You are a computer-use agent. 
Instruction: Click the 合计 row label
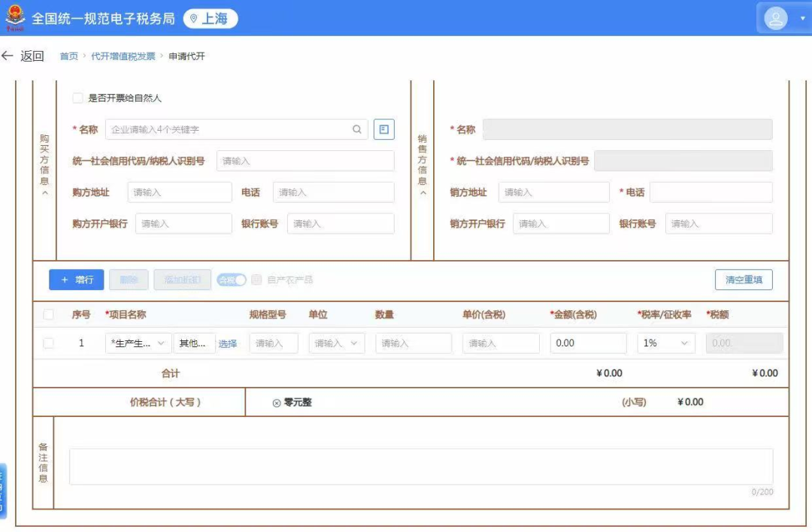tap(171, 373)
